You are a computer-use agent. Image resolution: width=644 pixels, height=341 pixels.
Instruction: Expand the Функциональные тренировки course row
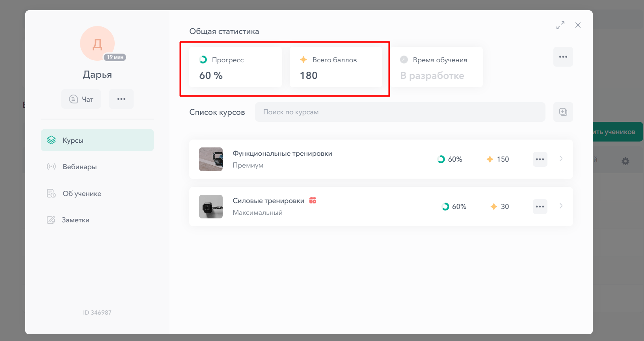(x=561, y=159)
